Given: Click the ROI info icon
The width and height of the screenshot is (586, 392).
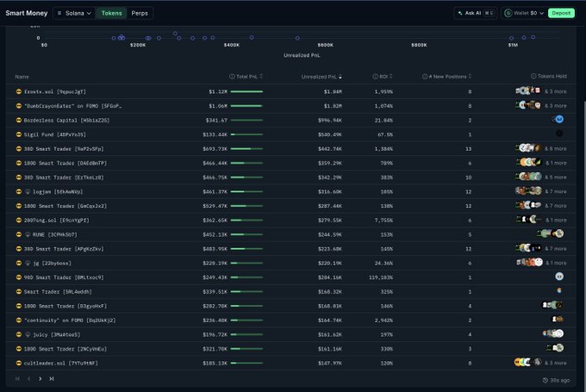Looking at the screenshot, I should tap(375, 76).
